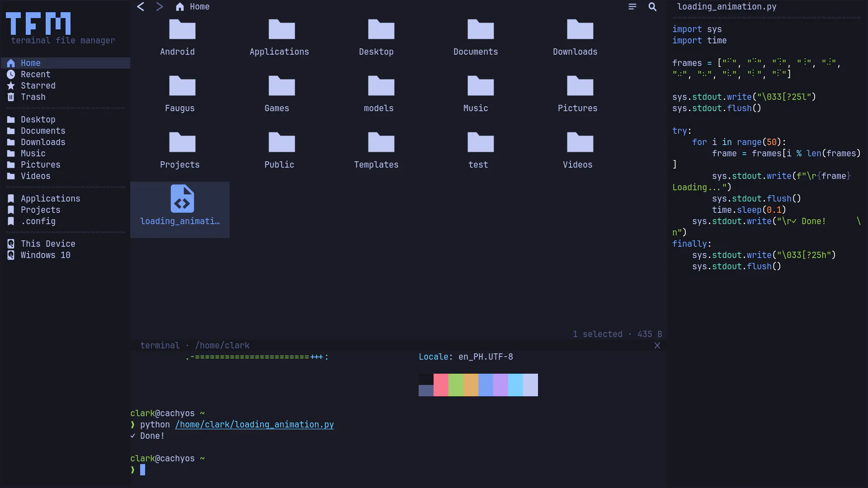Select This Device in the sidebar
The image size is (868, 488).
[66, 244]
